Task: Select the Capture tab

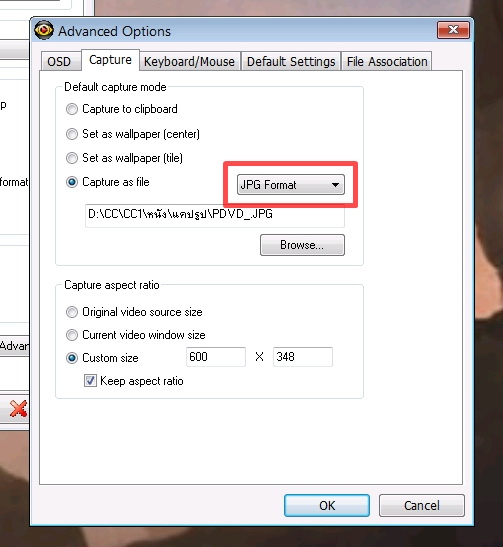Action: point(110,60)
